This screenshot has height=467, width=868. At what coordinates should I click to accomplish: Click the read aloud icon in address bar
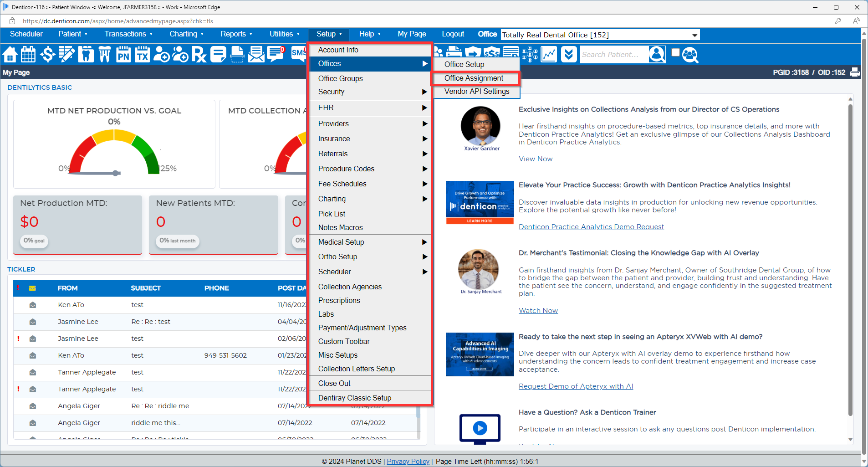[856, 21]
